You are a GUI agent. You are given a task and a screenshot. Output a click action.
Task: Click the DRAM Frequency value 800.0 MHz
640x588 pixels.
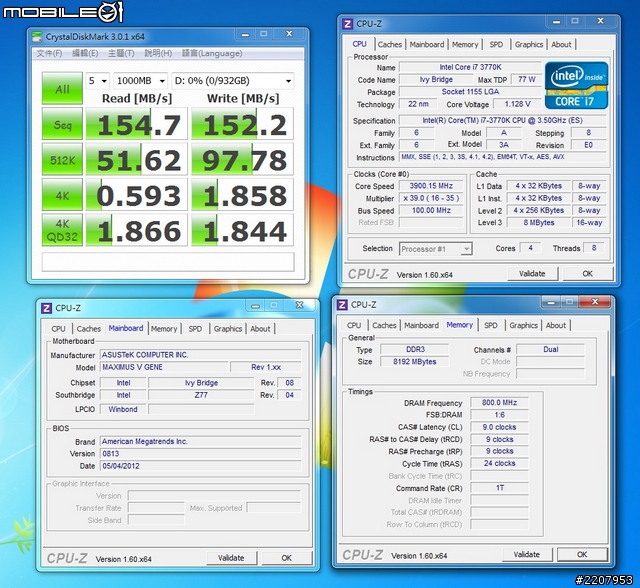click(x=499, y=403)
